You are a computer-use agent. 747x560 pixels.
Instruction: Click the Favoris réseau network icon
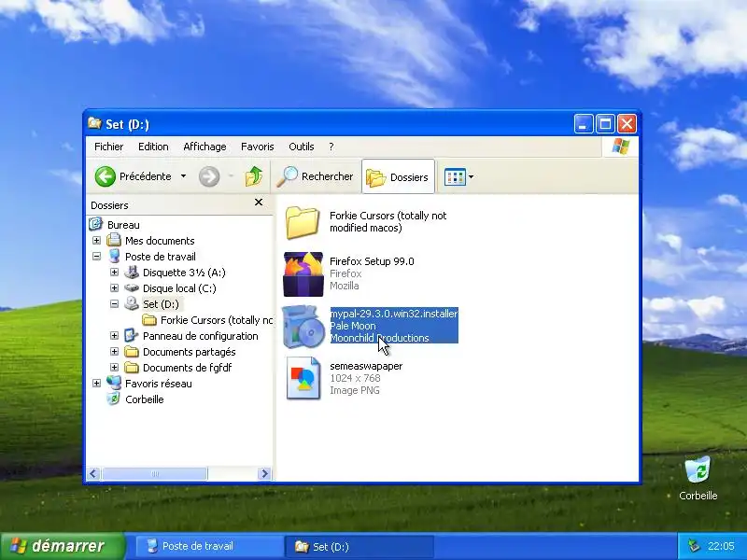click(114, 383)
